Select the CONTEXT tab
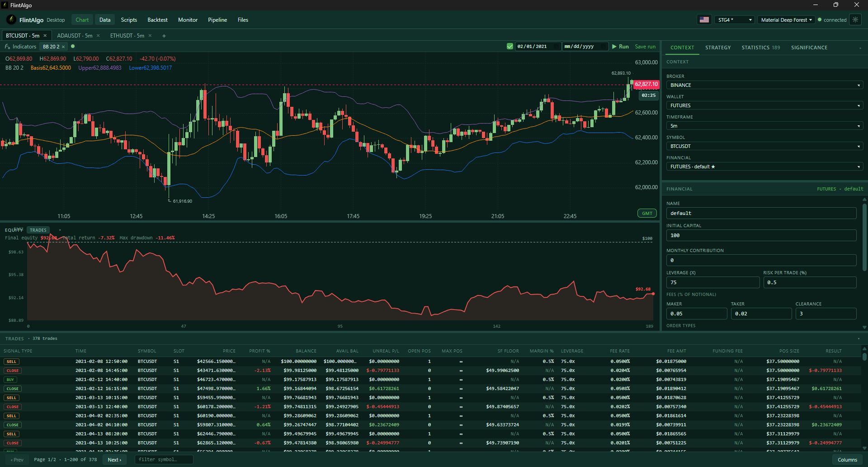The height and width of the screenshot is (467, 868). point(682,48)
